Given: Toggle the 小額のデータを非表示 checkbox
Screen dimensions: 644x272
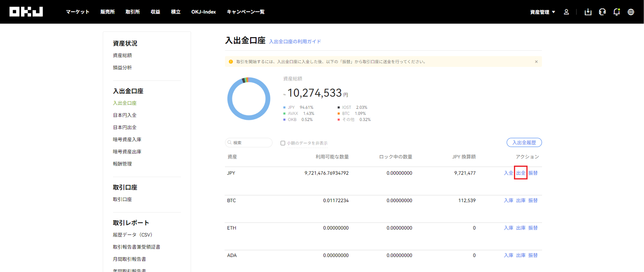Looking at the screenshot, I should (x=283, y=143).
